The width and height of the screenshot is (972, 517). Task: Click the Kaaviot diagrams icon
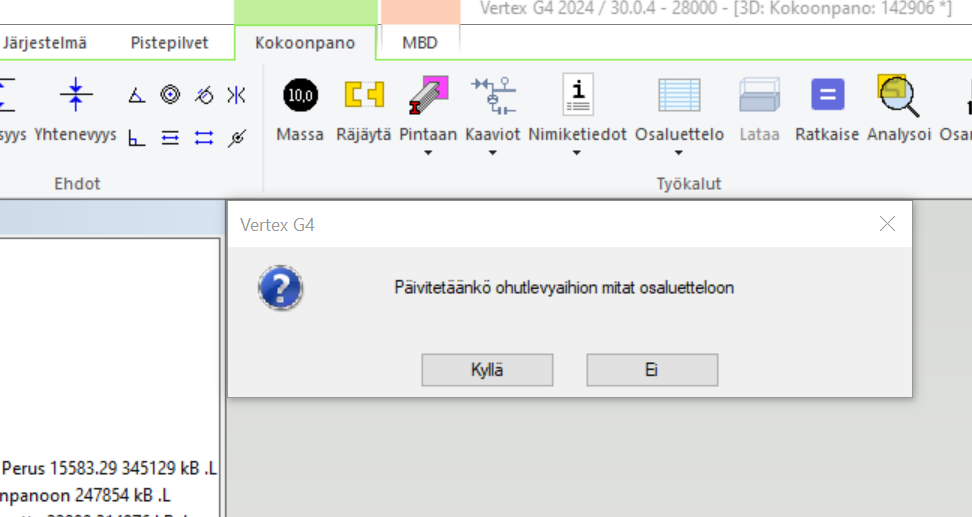click(493, 95)
